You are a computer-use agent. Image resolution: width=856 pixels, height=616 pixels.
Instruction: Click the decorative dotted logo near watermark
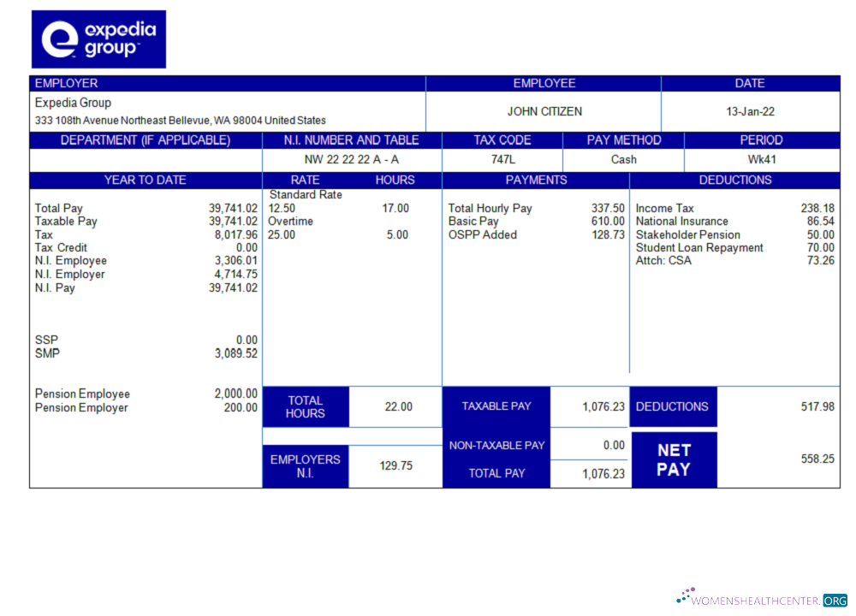[685, 592]
